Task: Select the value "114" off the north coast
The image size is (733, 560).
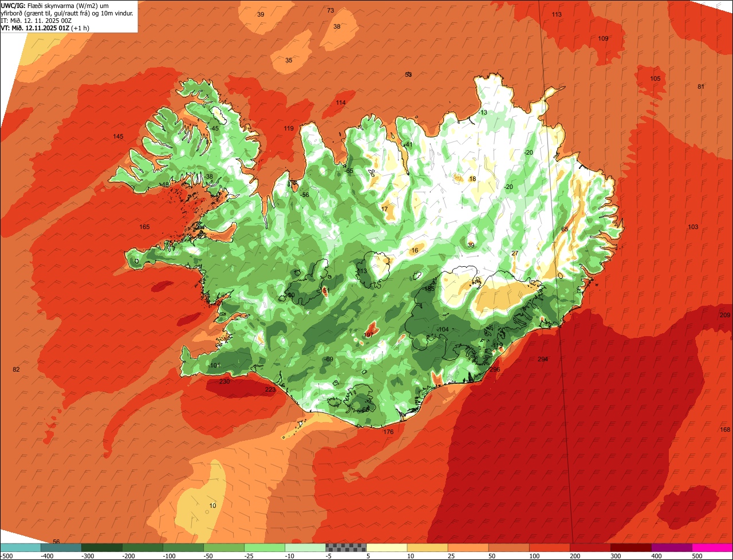Action: pyautogui.click(x=341, y=102)
